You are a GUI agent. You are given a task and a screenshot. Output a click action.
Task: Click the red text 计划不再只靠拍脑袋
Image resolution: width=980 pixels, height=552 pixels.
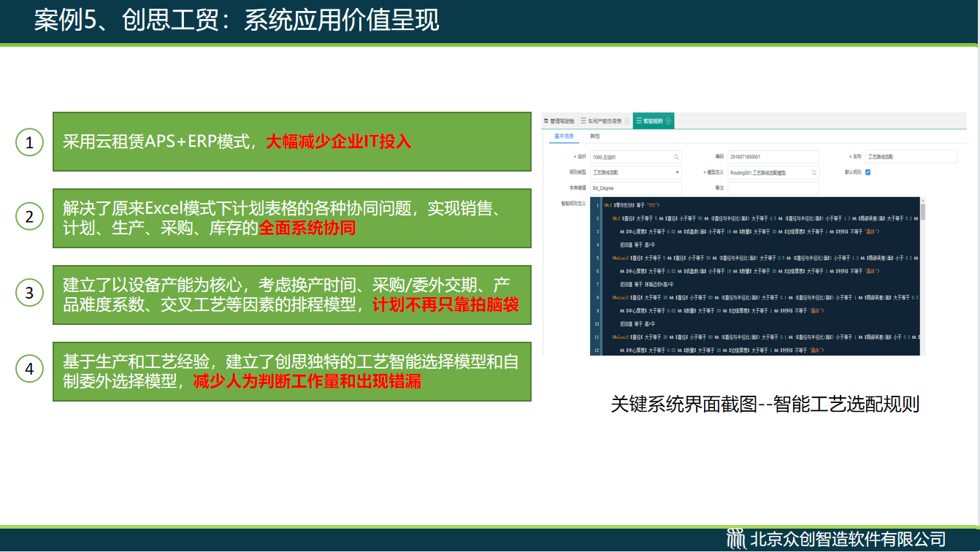[445, 305]
